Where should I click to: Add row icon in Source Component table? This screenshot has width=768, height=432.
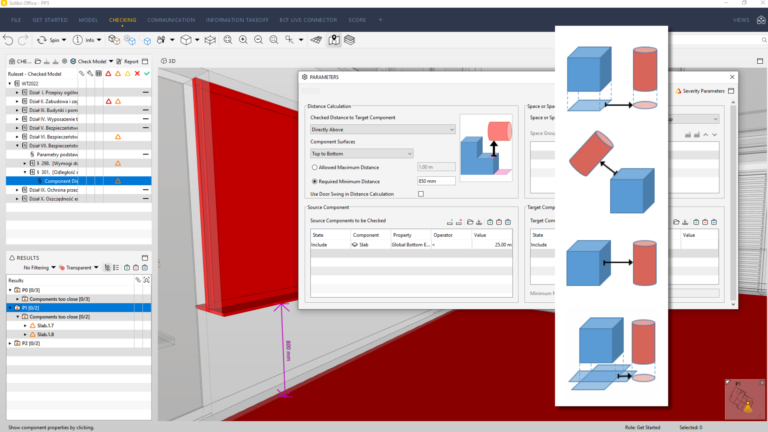point(450,222)
